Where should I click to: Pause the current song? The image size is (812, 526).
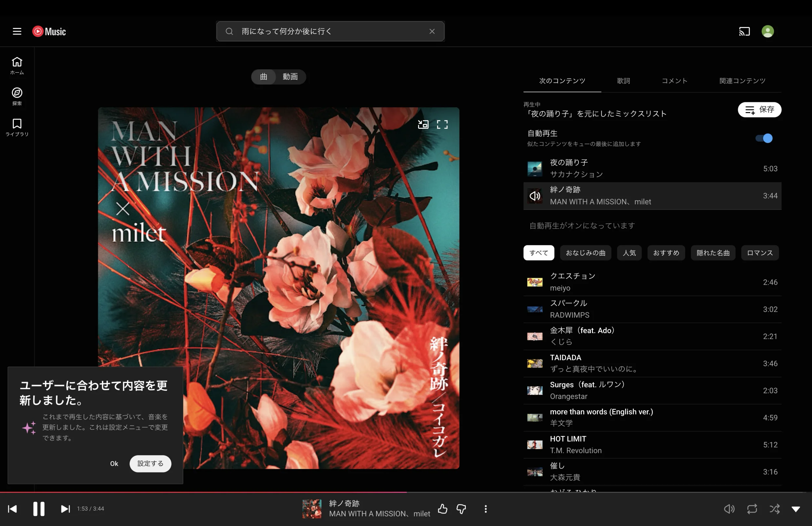click(x=39, y=509)
